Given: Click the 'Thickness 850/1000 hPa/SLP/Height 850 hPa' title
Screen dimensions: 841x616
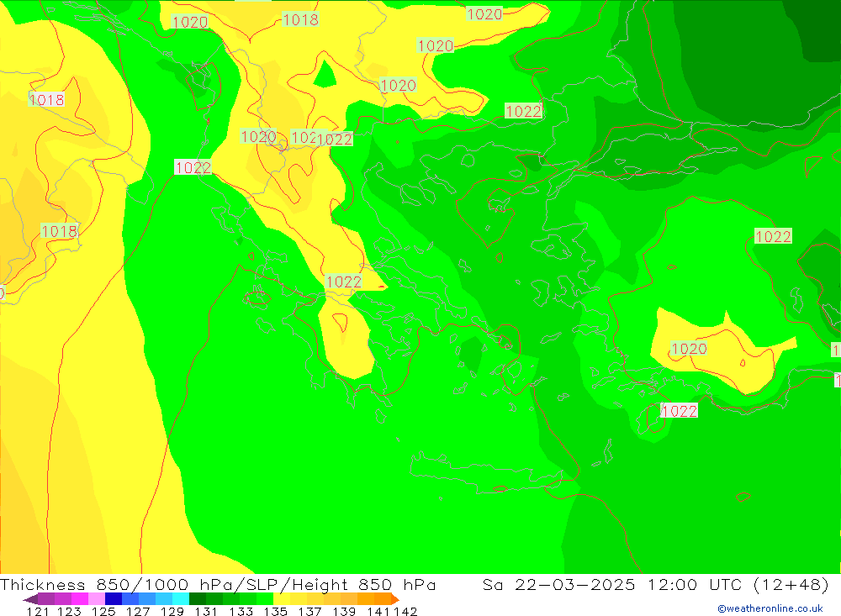Looking at the screenshot, I should [218, 584].
